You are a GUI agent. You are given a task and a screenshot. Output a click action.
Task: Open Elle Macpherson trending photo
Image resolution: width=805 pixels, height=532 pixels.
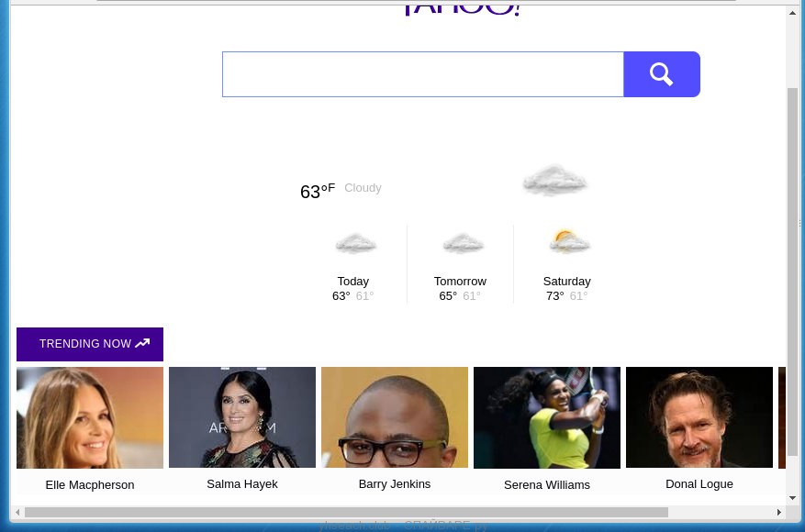[x=90, y=417]
